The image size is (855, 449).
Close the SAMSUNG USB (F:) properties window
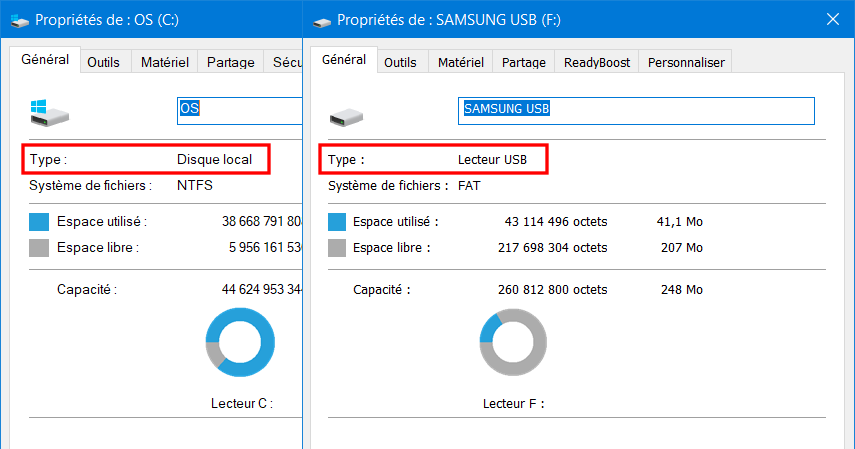click(x=833, y=20)
